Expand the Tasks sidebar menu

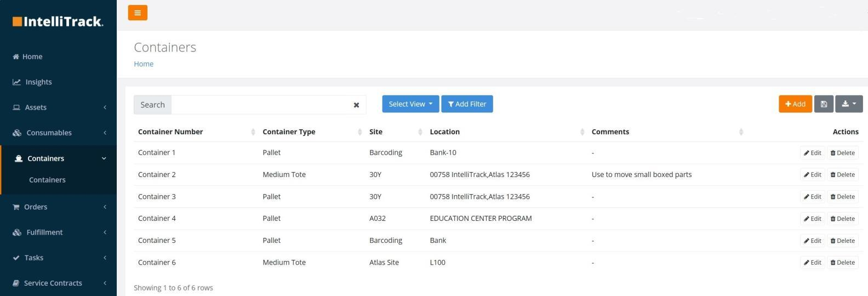point(59,258)
